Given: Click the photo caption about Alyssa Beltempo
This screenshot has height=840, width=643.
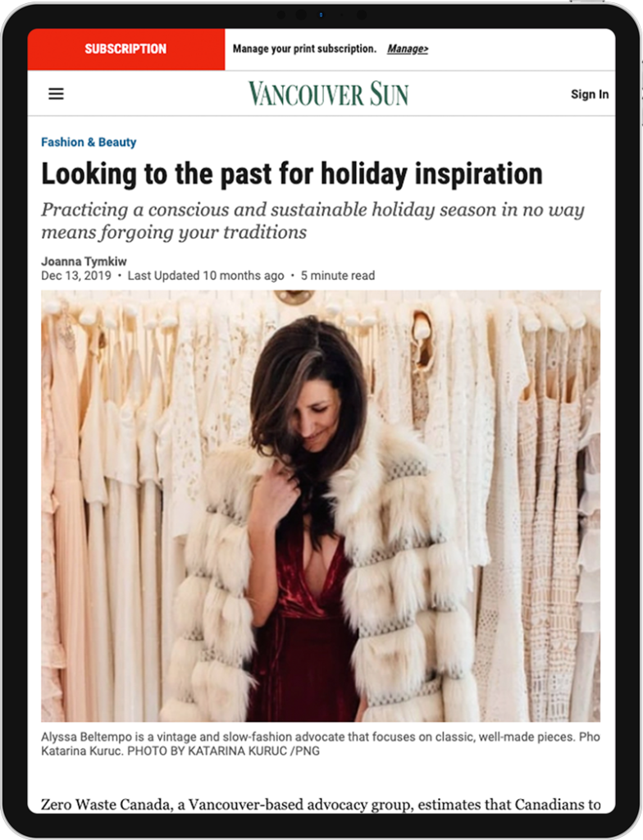Looking at the screenshot, I should coord(321,743).
